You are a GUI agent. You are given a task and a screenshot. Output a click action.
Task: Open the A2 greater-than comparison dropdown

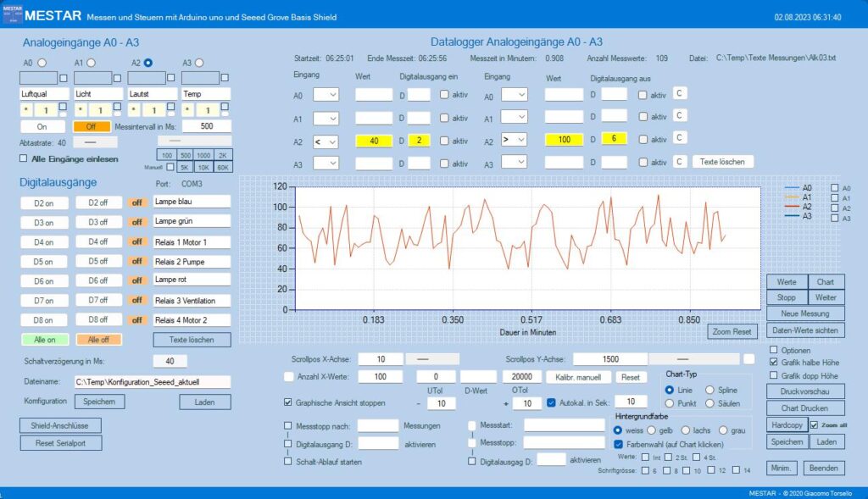point(513,141)
